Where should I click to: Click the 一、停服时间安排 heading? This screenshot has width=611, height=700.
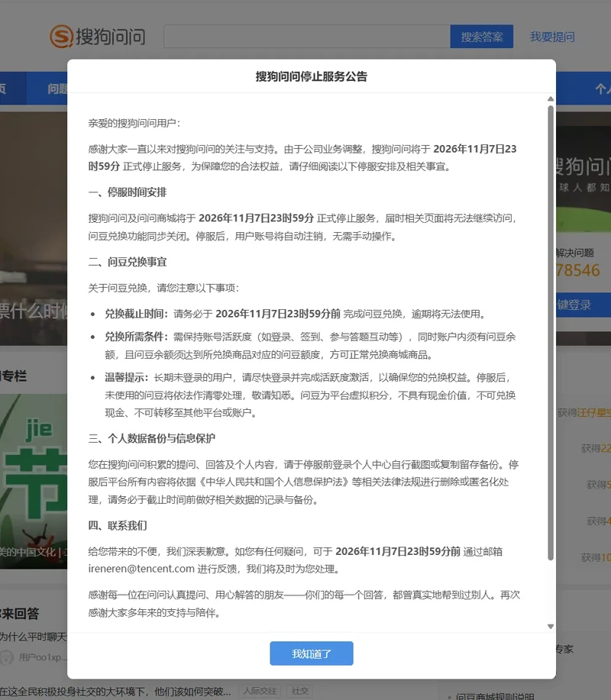click(x=128, y=192)
